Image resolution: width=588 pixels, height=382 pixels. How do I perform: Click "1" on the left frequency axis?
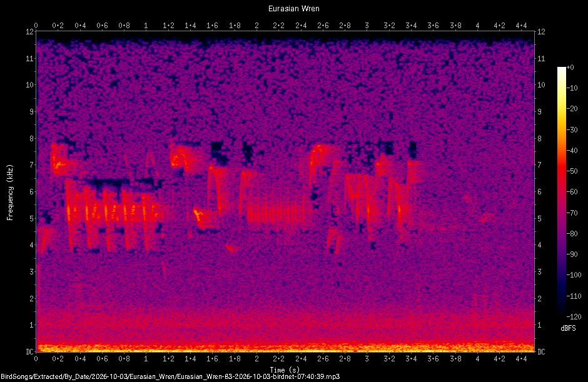(31, 325)
